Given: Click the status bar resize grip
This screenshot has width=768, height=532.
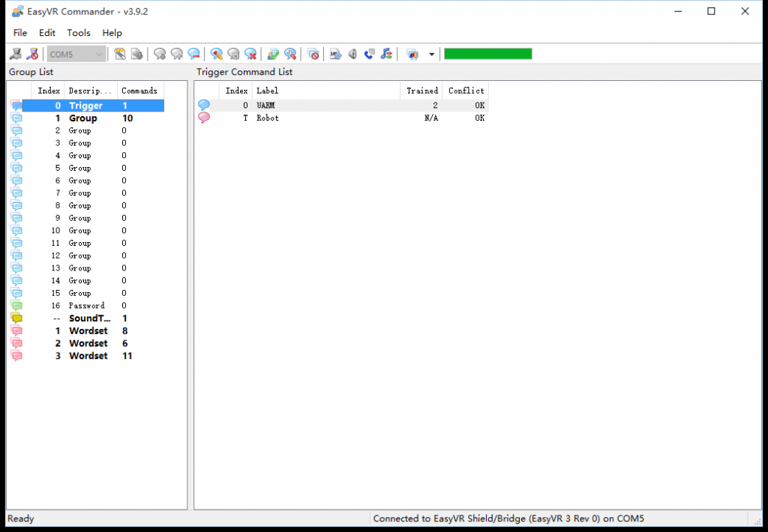Looking at the screenshot, I should click(757, 521).
